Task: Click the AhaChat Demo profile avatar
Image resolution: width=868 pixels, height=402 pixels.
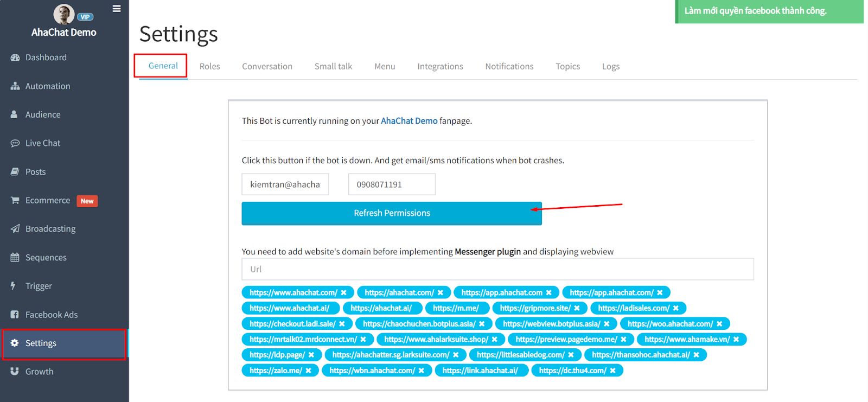Action: pos(63,14)
